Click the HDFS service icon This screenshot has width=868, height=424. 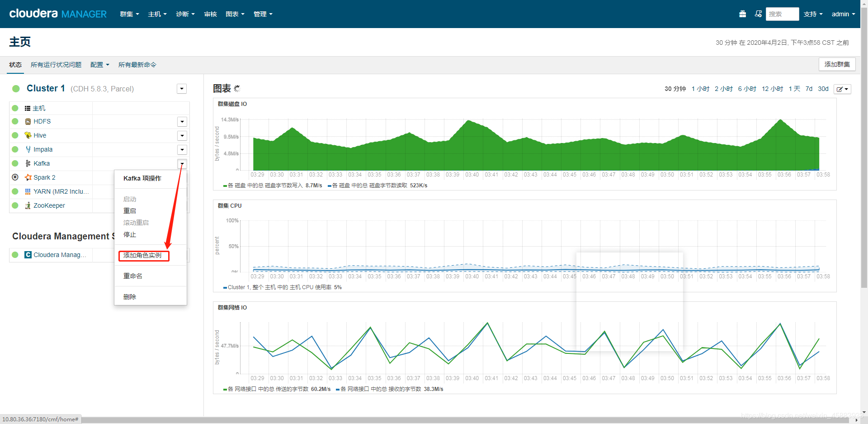pos(28,121)
